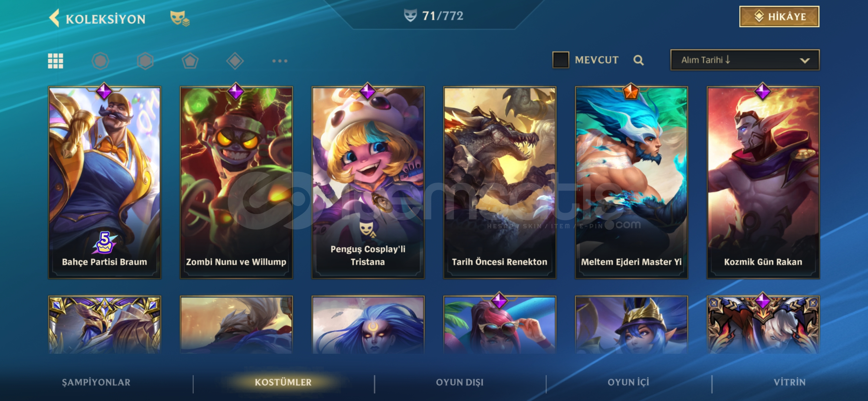Click the dropdown chevron arrow

[805, 61]
